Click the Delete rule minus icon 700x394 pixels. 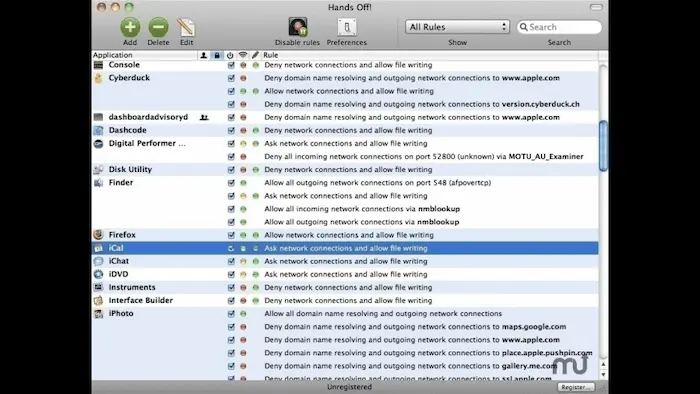click(x=158, y=27)
